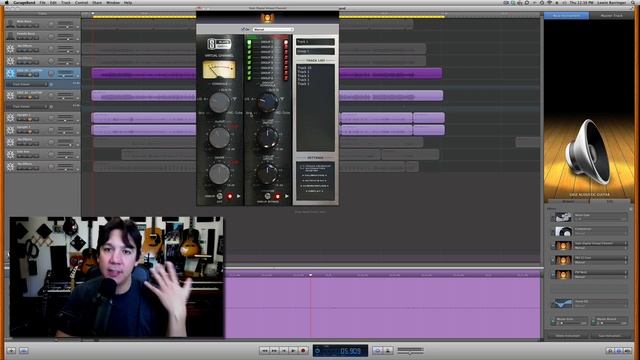
Task: Open the track editor button beside the plus
Action: click(24, 351)
